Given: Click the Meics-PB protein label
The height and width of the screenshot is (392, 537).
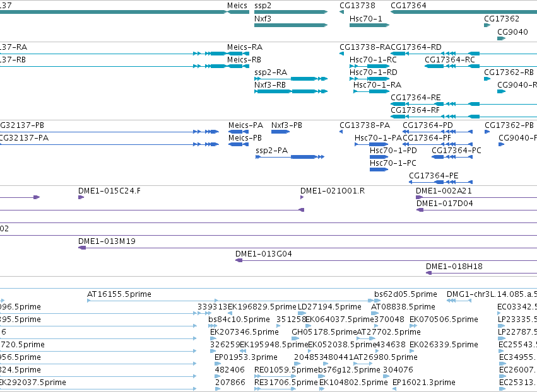Looking at the screenshot, I should point(245,138).
